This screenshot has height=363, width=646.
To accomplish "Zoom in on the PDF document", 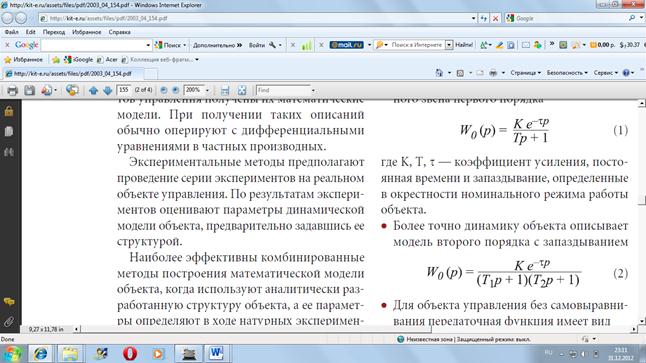I will (x=176, y=90).
